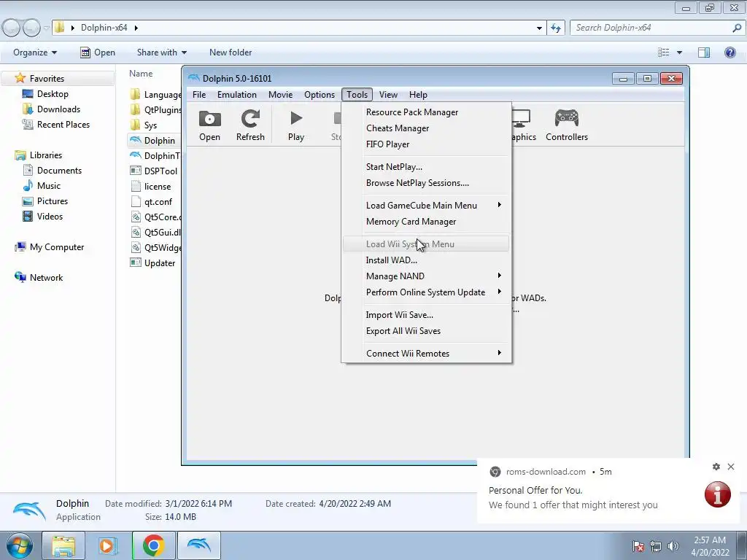Open the Options menu
747x560 pixels.
click(x=320, y=95)
